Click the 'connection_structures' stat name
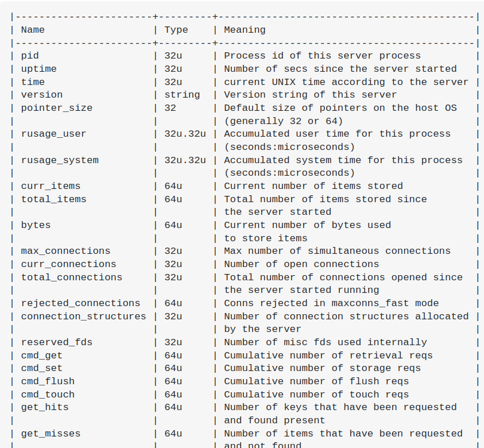The width and height of the screenshot is (484, 448). click(x=83, y=316)
